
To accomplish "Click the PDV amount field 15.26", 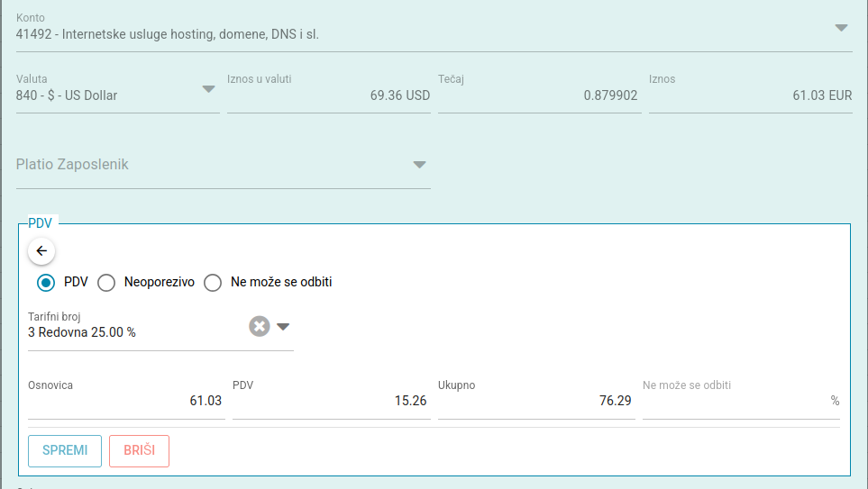I will pyautogui.click(x=329, y=402).
